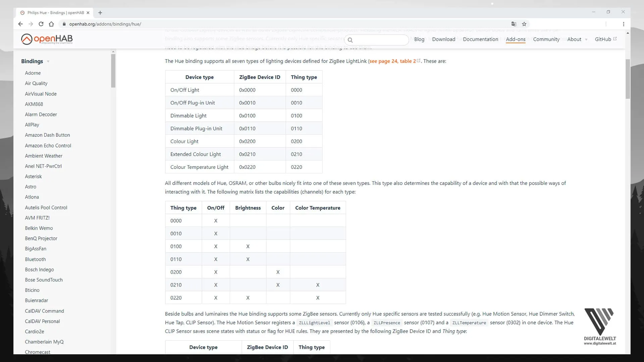Open BigAssFan binding
The width and height of the screenshot is (644, 362).
coord(36,249)
